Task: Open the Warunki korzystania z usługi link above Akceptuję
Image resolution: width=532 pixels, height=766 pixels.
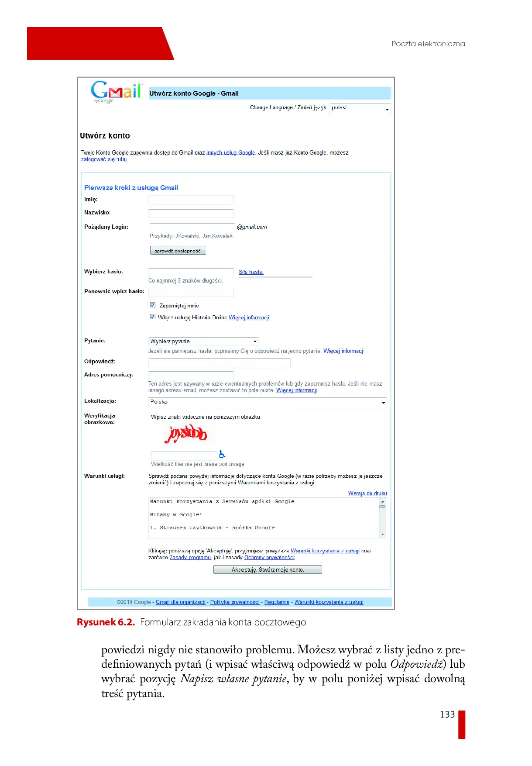Action: tap(325, 551)
